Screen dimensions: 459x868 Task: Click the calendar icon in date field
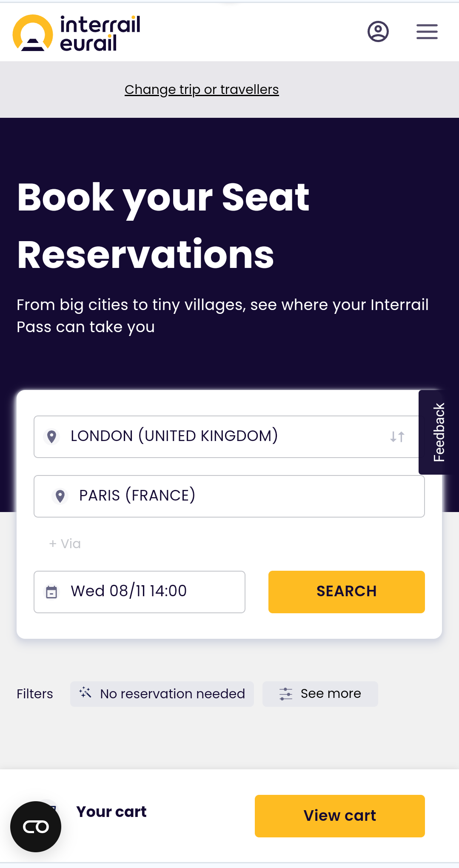click(51, 592)
